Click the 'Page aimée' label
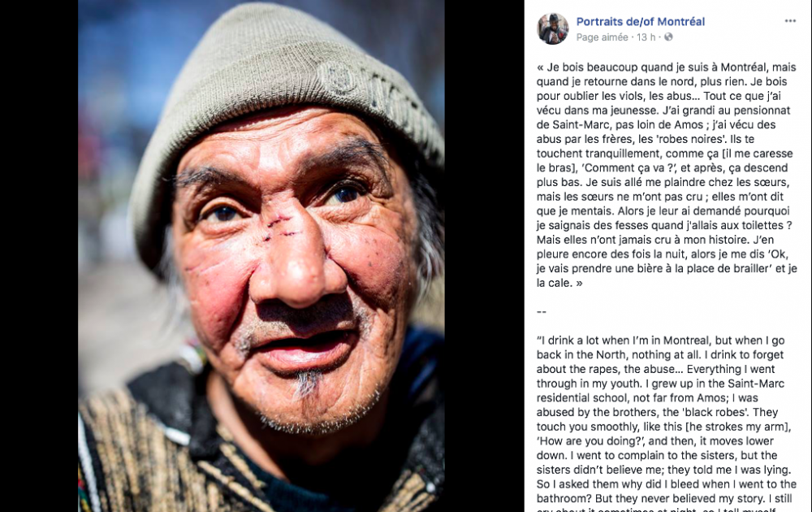 coord(602,37)
